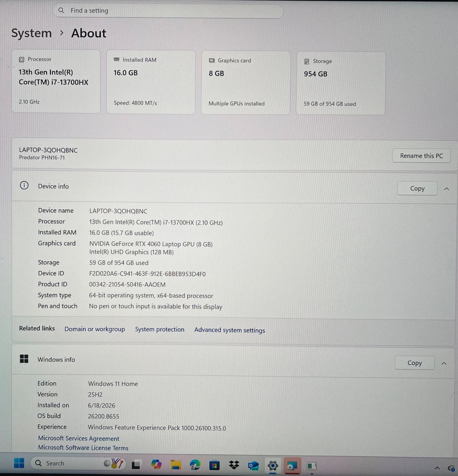Collapse the Windows info section
The width and height of the screenshot is (458, 476).
[444, 363]
